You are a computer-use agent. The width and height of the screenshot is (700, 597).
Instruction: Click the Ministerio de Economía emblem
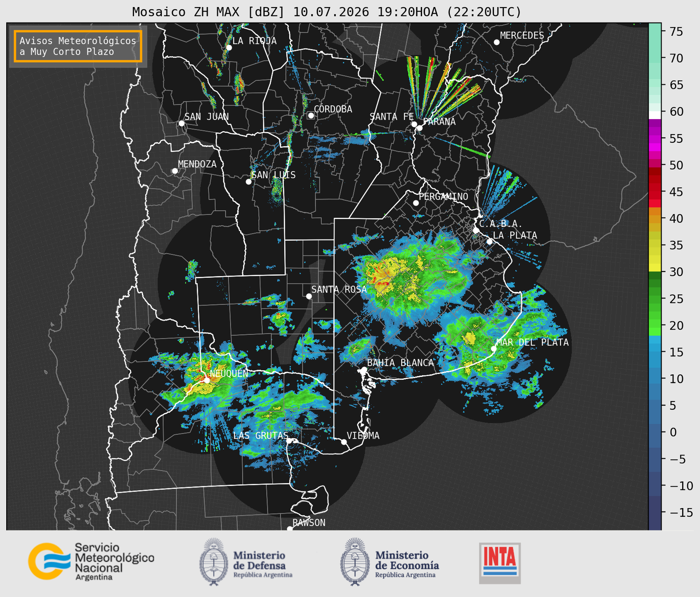355,562
